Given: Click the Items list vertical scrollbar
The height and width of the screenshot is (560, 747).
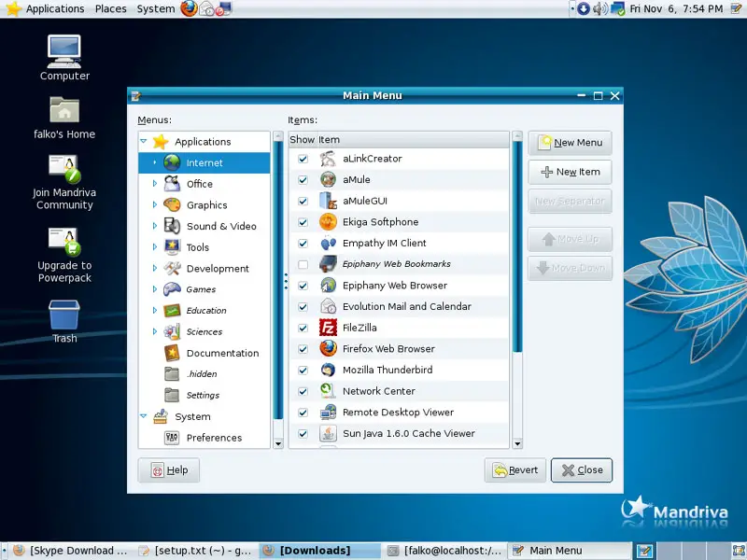Looking at the screenshot, I should (x=517, y=246).
